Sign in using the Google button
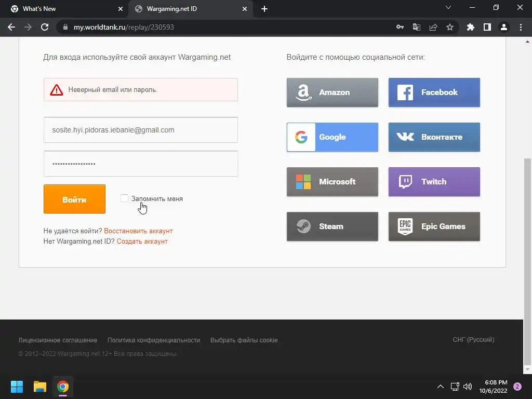 click(x=332, y=137)
